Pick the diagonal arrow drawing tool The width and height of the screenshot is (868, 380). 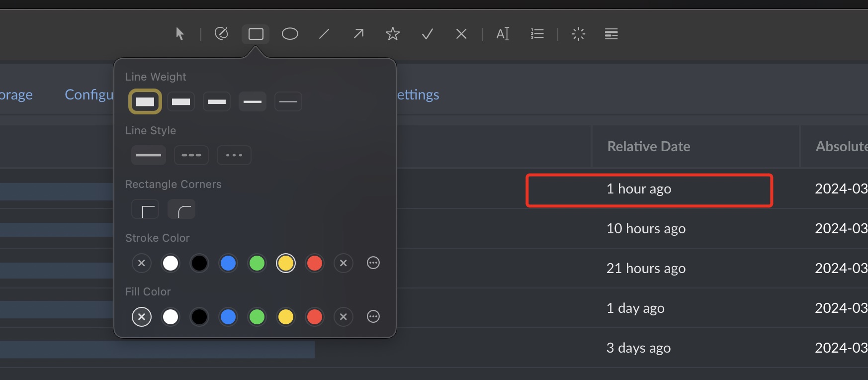(358, 34)
